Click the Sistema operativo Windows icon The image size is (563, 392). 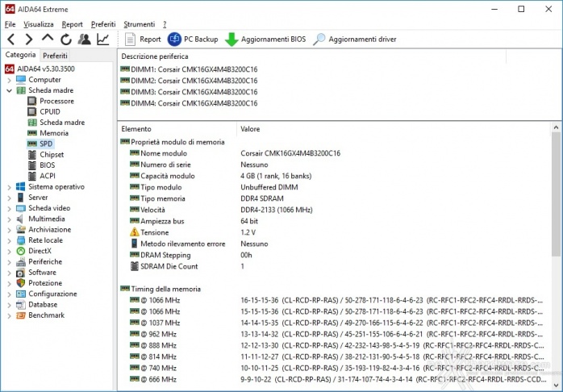pos(21,186)
